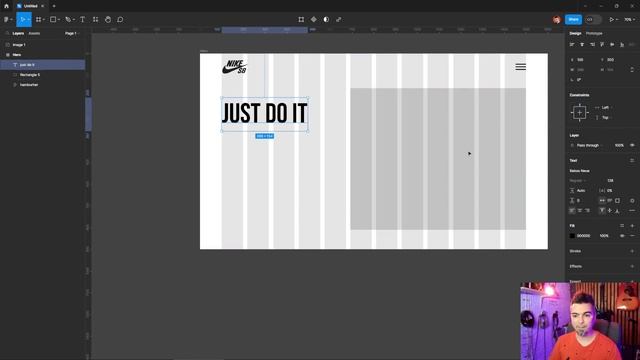Image resolution: width=640 pixels, height=360 pixels.
Task: Align selection to the right
Action: point(592,44)
